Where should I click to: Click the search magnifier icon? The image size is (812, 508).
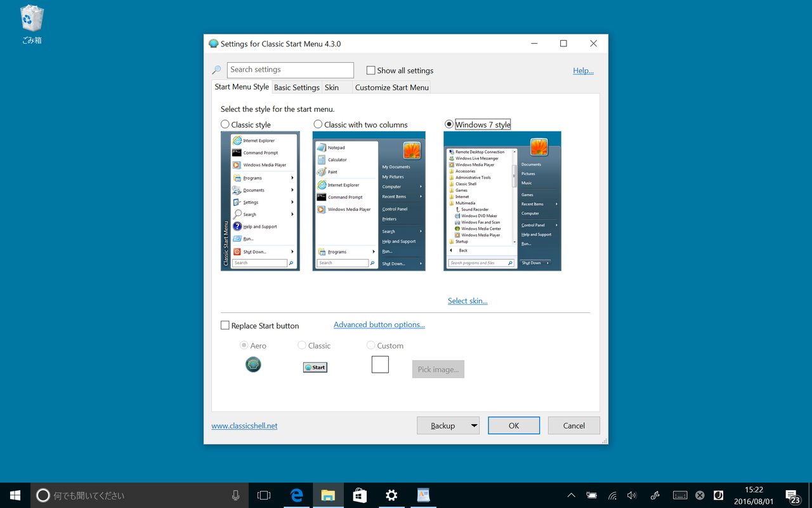pyautogui.click(x=216, y=70)
